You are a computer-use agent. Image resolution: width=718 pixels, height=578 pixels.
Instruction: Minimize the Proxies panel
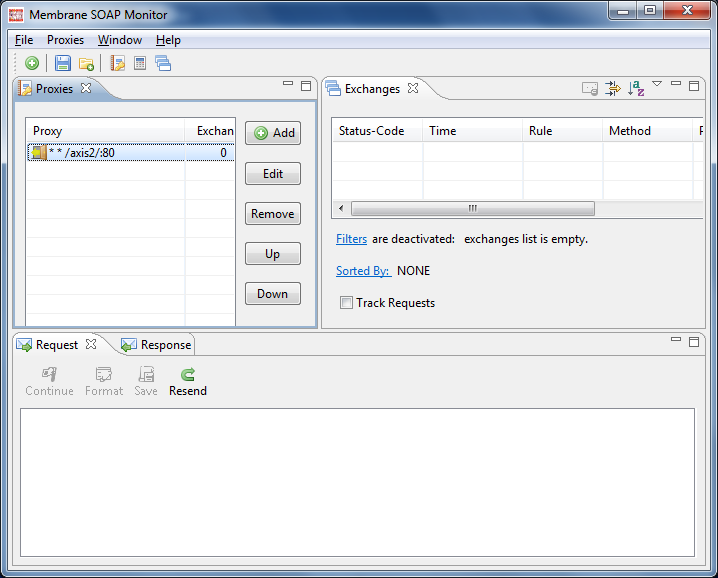[x=288, y=83]
